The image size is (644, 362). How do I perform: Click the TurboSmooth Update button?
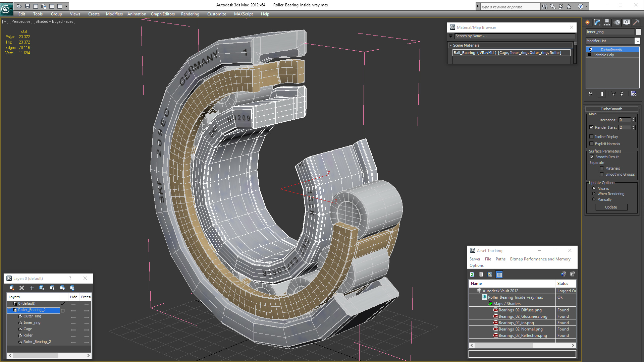tap(611, 207)
